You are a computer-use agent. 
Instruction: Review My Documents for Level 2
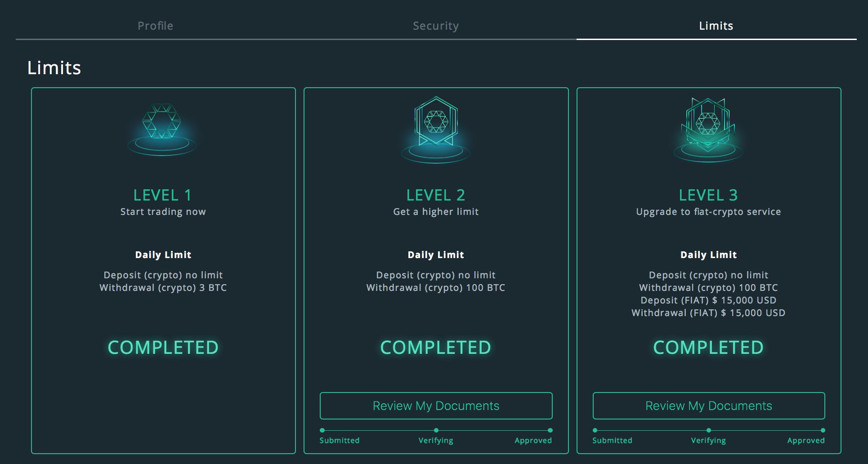[436, 406]
